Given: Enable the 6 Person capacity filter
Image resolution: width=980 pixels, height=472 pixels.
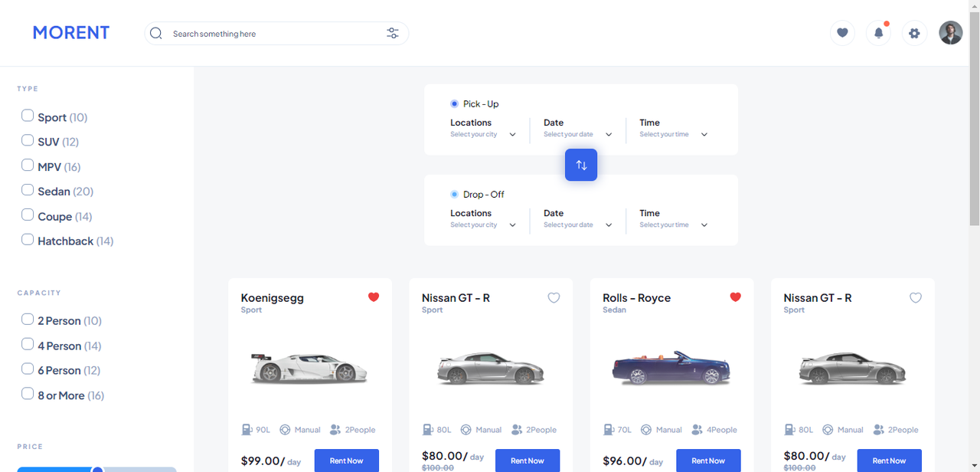Looking at the screenshot, I should (x=28, y=369).
